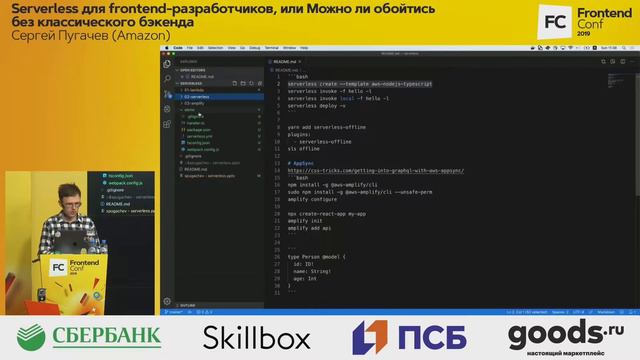Open the Explorer view in activity bar
Viewport: 640px width, 360px height.
[167, 64]
